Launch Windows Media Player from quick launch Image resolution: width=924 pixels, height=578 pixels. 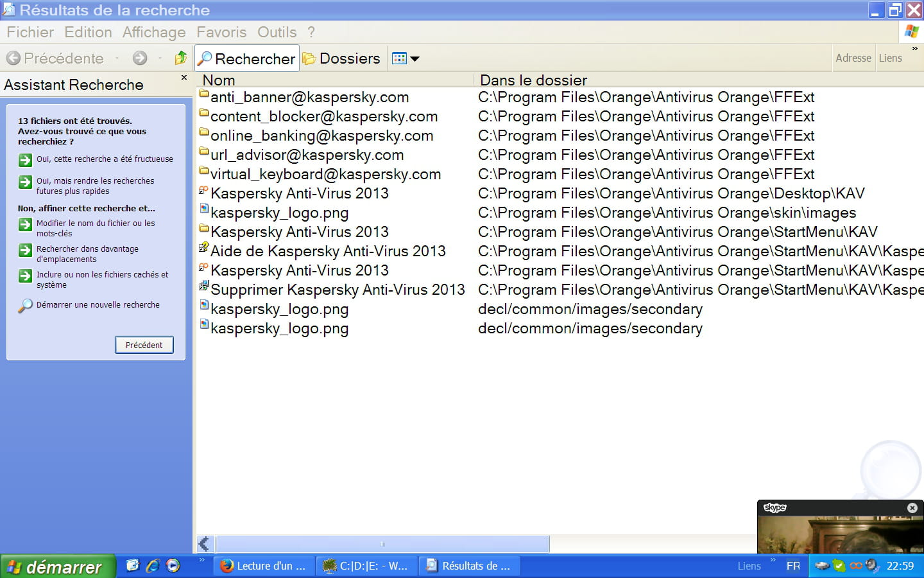click(x=173, y=565)
